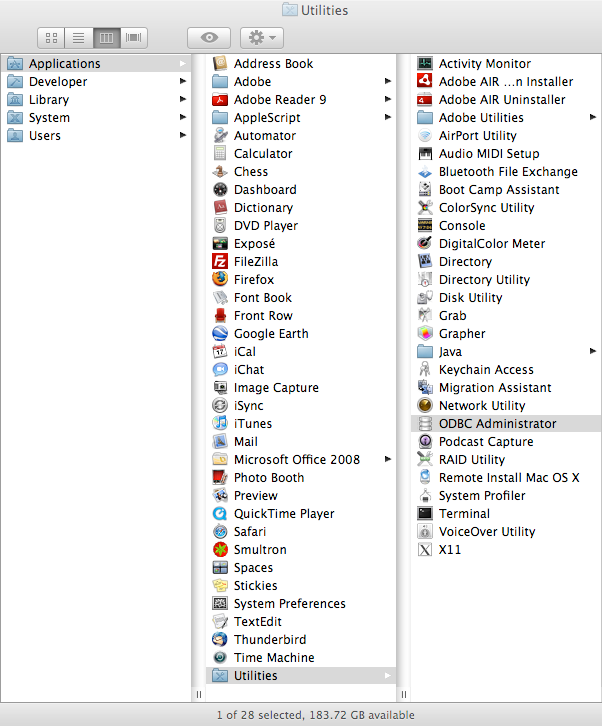Click the X11 icon
Screen dimensions: 602x726
(x=425, y=550)
